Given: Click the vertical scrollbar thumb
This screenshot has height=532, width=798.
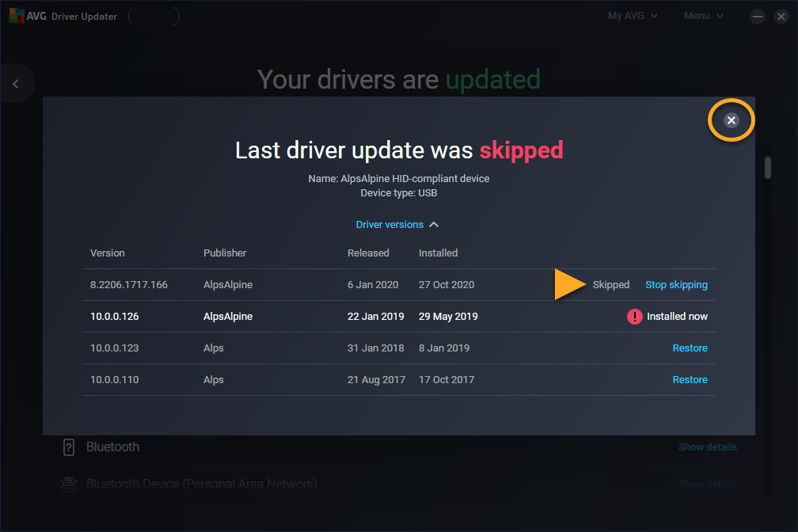Looking at the screenshot, I should point(767,168).
